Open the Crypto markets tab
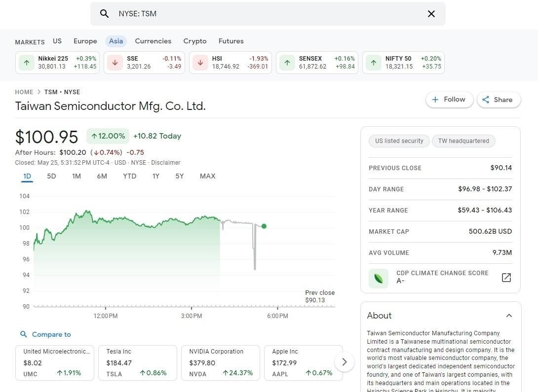Viewport: 538px width, 392px height. (x=194, y=41)
